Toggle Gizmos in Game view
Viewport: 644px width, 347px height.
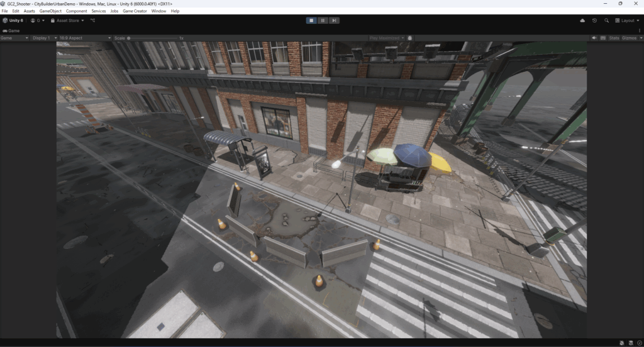(630, 38)
